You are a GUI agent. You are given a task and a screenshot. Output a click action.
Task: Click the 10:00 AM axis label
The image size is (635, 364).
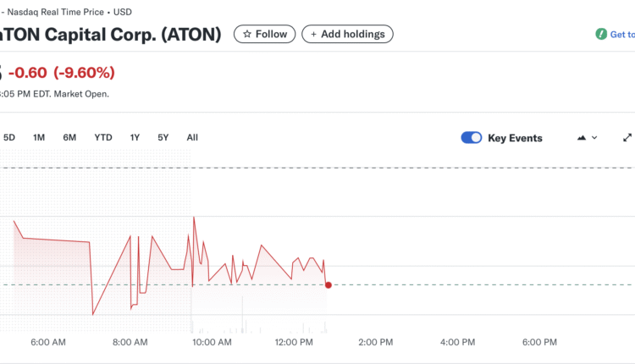point(212,342)
